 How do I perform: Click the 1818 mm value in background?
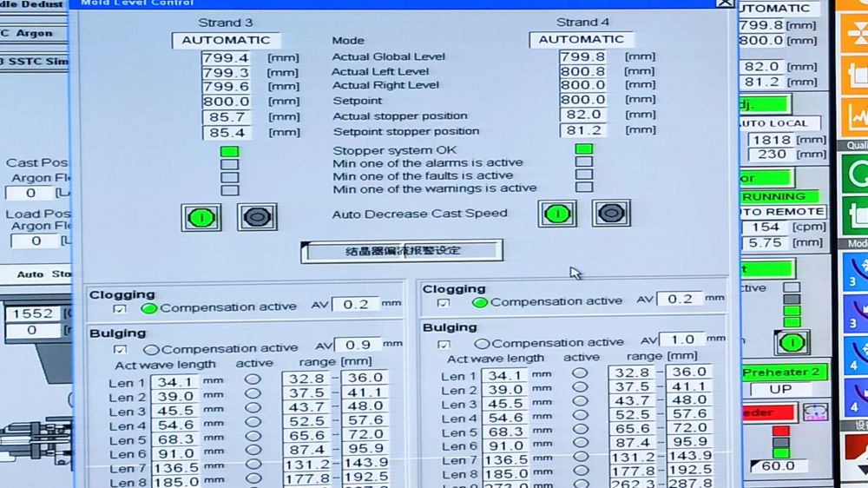[771, 140]
